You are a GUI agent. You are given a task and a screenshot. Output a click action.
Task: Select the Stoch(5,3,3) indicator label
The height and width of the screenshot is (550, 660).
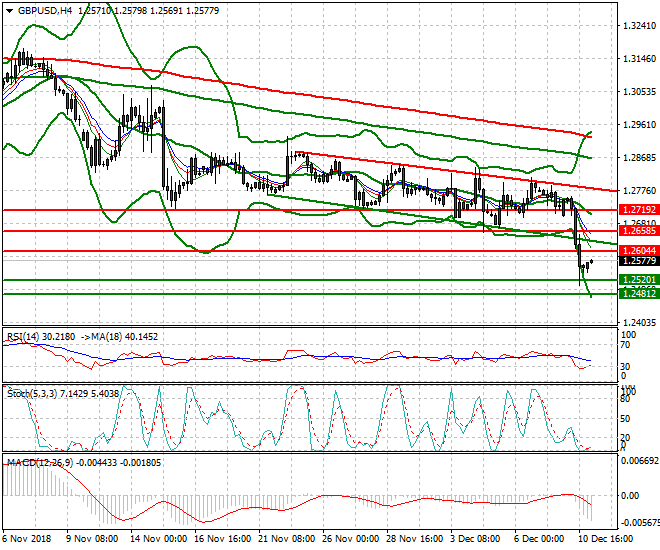(x=64, y=393)
